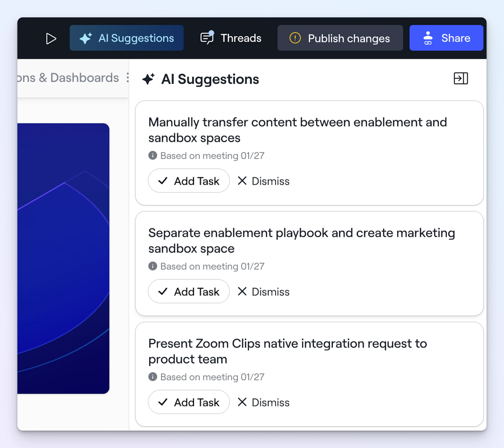Click the Dashboards section title
This screenshot has width=504, height=448.
(x=68, y=78)
